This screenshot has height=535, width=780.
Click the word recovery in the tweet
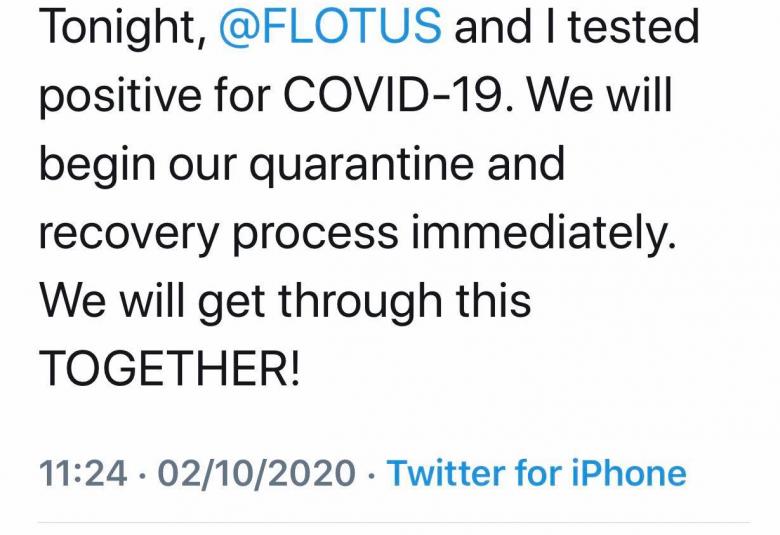[128, 234]
